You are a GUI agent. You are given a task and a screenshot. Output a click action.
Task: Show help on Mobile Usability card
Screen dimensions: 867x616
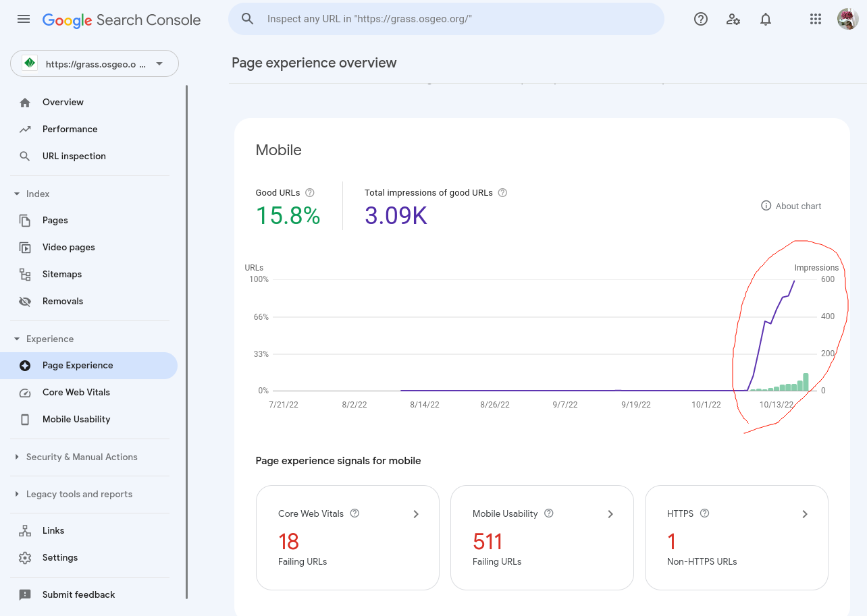coord(549,513)
